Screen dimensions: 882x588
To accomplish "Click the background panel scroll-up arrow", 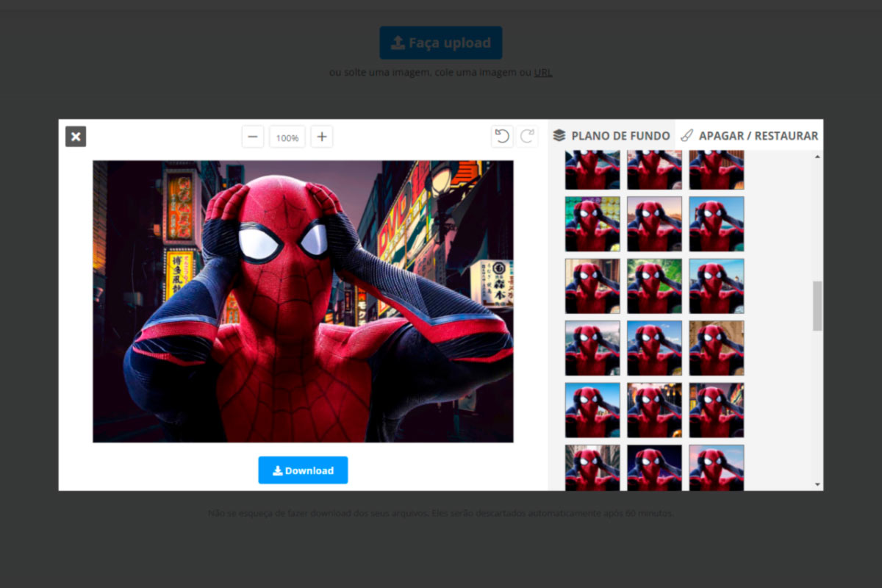I will [818, 157].
